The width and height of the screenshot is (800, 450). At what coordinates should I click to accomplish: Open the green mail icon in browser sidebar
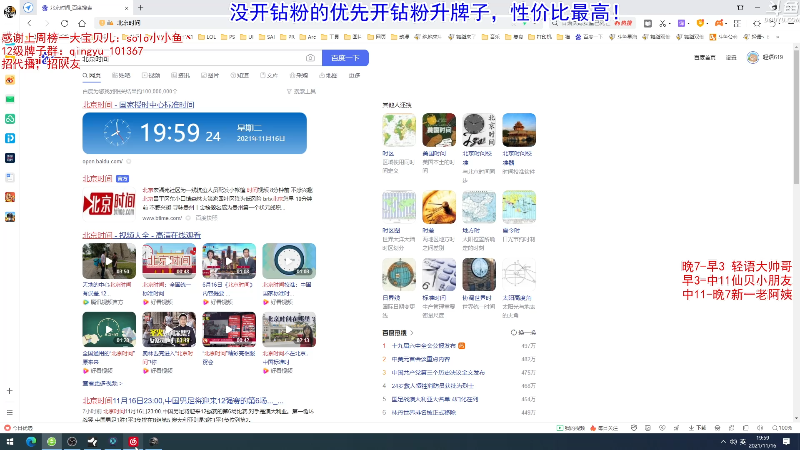tap(10, 99)
